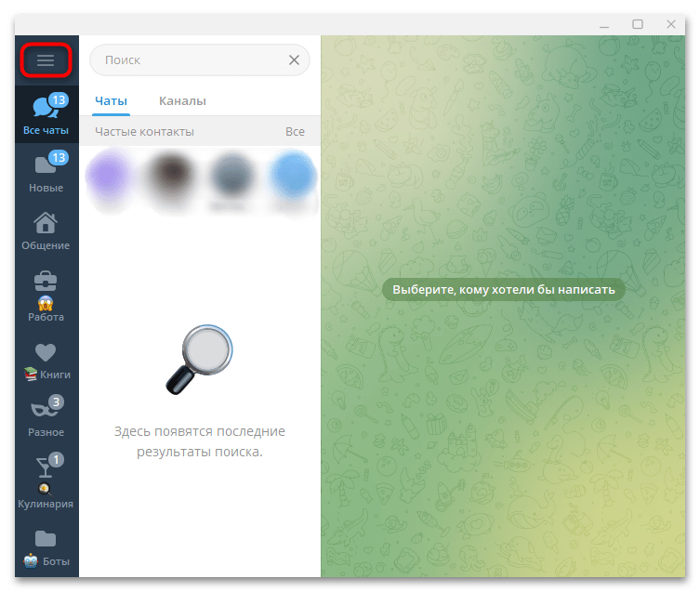Open the Работа briefcase folder
Image resolution: width=700 pixels, height=592 pixels.
pos(46,295)
